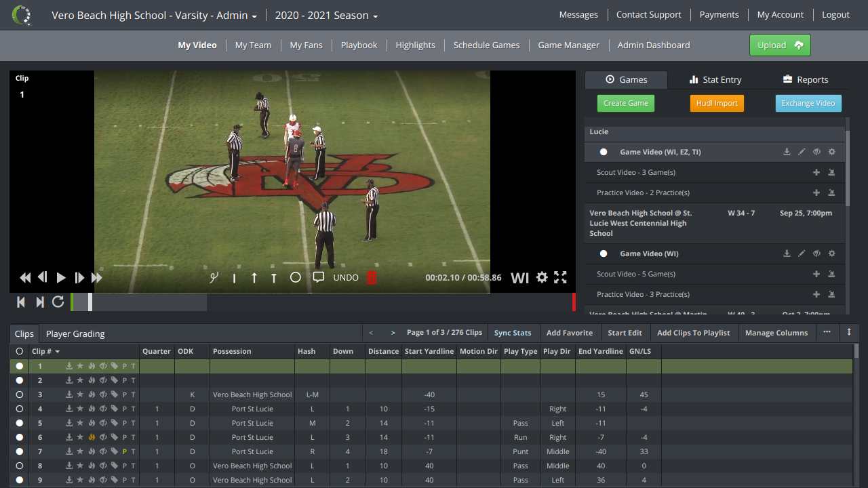Add Scout Video under 3 Game(s) row
The width and height of the screenshot is (868, 488).
[816, 172]
